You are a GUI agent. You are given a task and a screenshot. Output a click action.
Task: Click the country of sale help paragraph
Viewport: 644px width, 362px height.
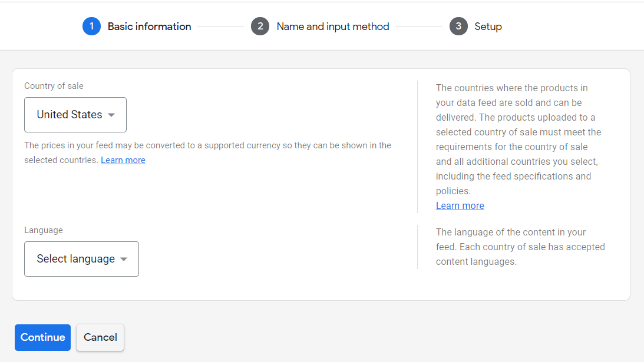tap(518, 140)
